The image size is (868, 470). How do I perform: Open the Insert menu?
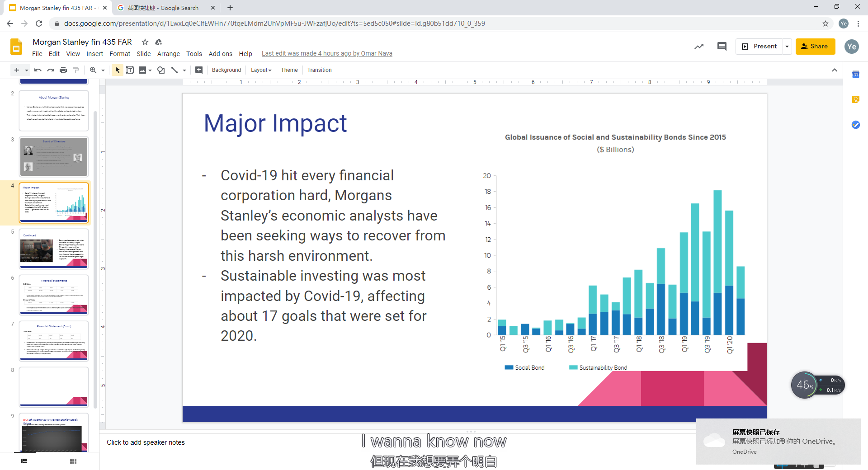[x=95, y=54]
